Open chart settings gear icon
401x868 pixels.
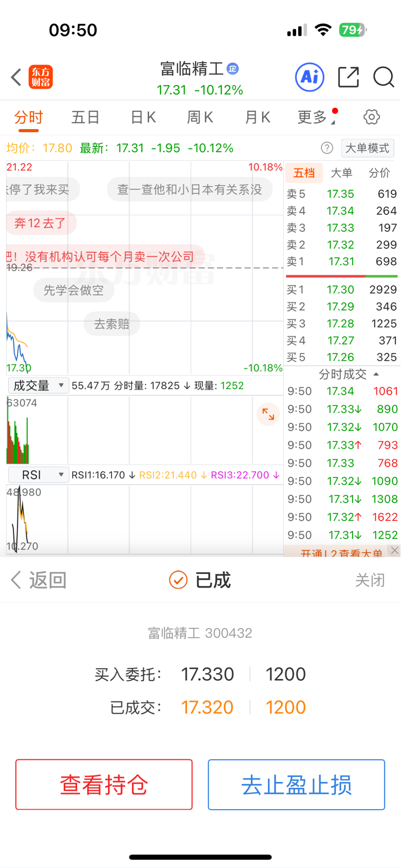[372, 117]
